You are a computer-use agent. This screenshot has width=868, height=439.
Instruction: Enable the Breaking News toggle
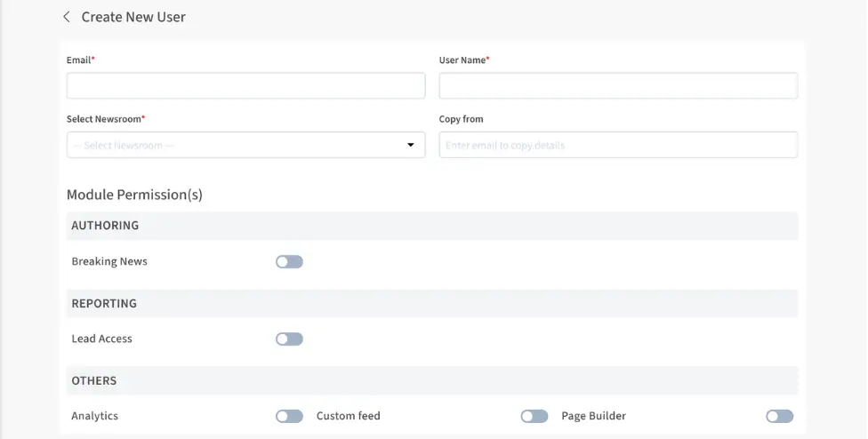(290, 261)
